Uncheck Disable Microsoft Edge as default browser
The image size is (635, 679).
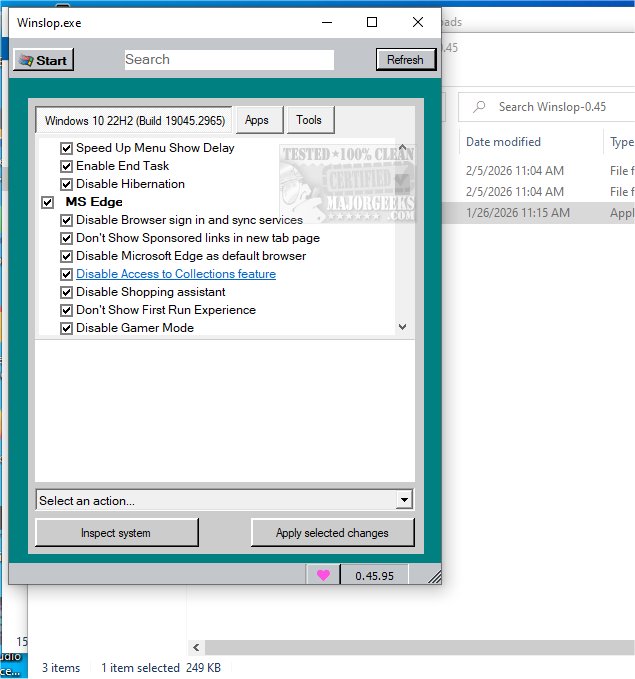[x=66, y=256]
